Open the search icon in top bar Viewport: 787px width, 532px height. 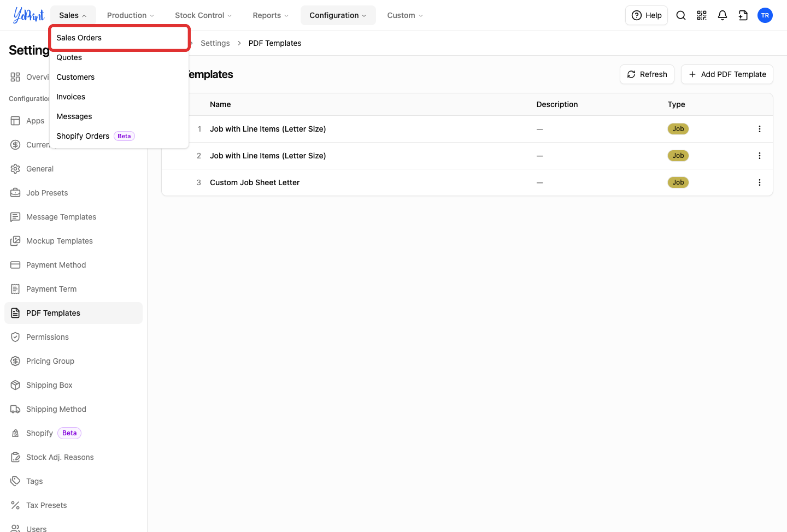point(681,15)
